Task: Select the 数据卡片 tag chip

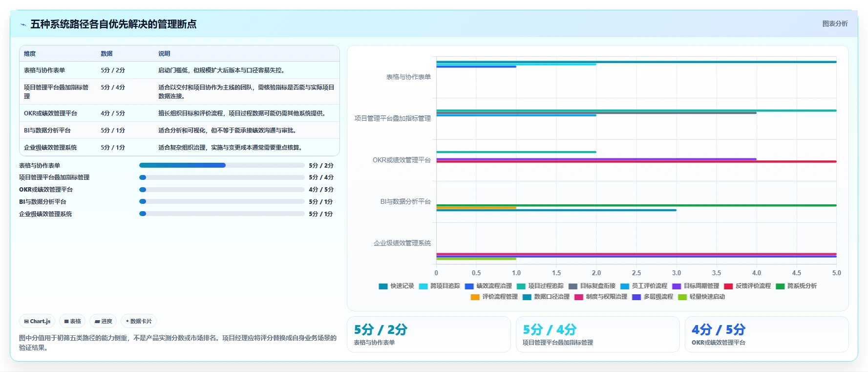Action: 139,321
